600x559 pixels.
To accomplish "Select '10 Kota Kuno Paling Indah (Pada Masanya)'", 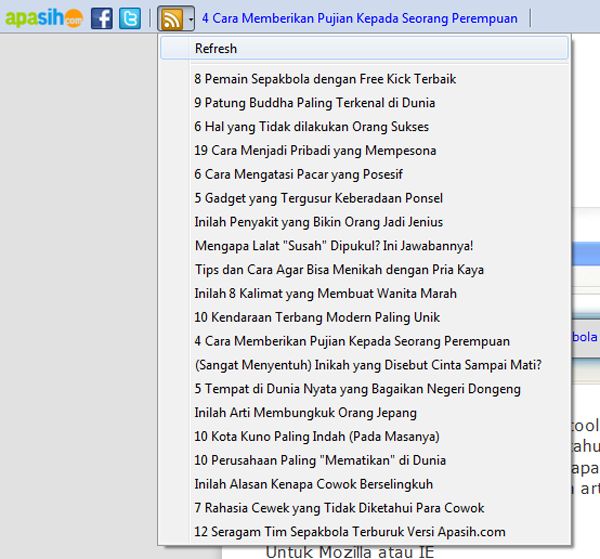I will pos(364,436).
